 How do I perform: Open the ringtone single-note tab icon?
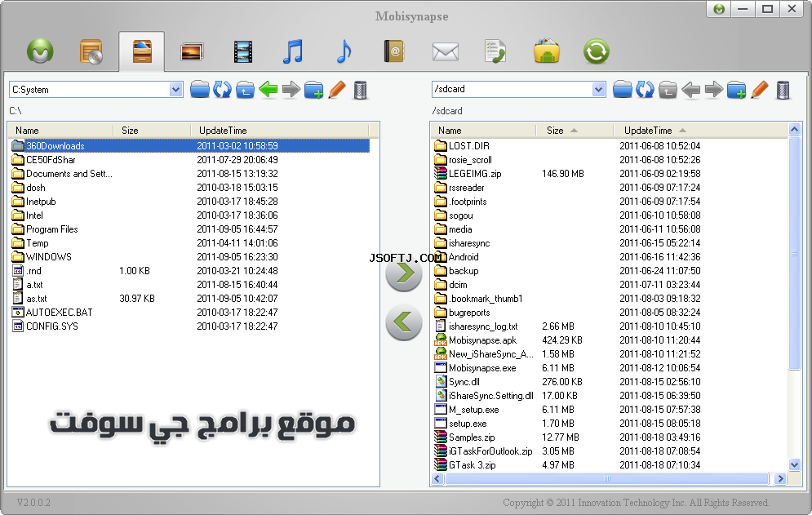(x=344, y=51)
